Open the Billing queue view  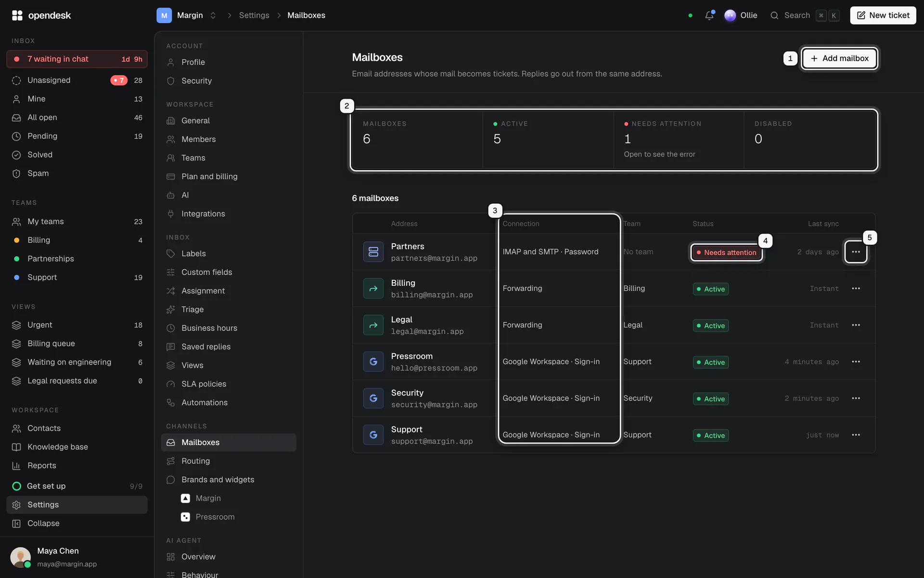click(x=77, y=344)
